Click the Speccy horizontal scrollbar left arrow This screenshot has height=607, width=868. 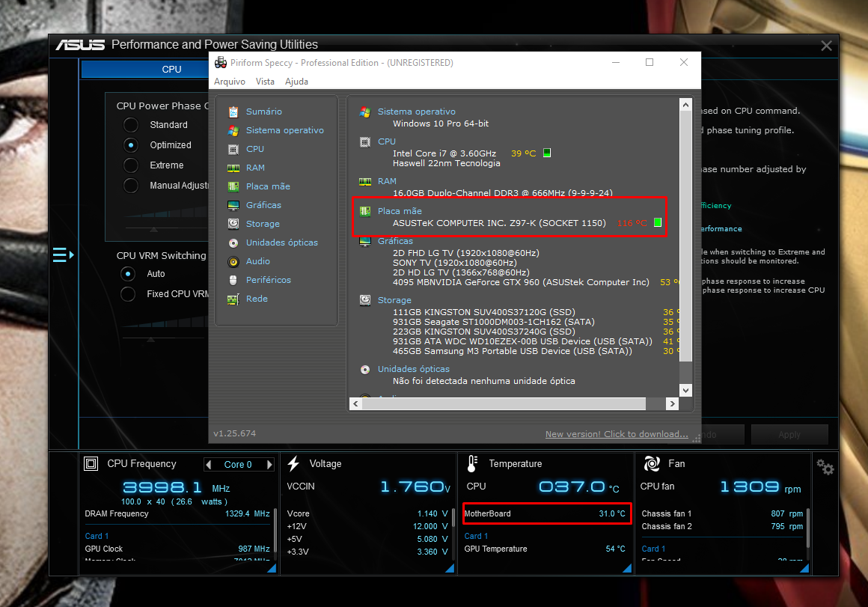click(355, 403)
